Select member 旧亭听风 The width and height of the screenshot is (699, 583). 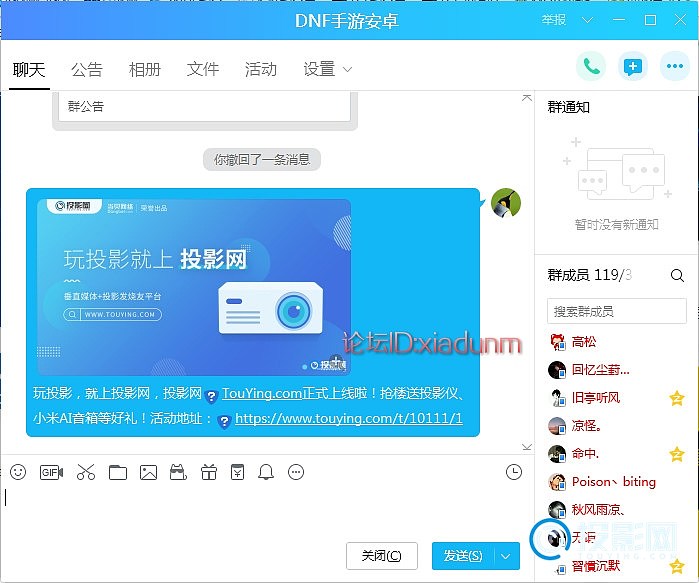(x=617, y=398)
